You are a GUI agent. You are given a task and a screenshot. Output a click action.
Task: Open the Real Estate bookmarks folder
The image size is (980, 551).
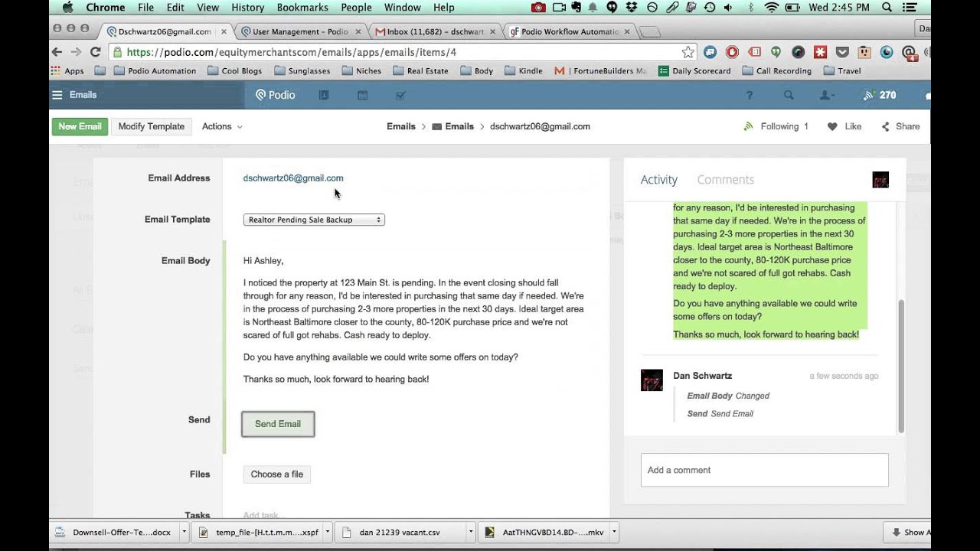[x=420, y=70]
